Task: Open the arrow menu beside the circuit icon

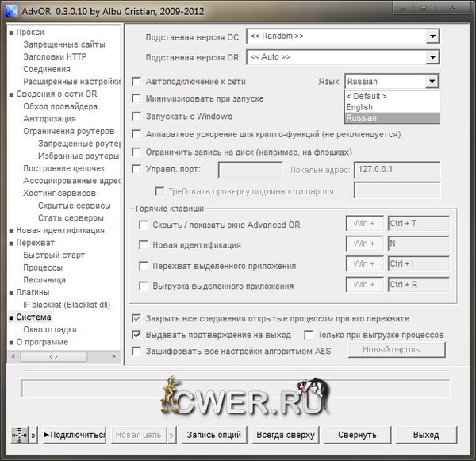Action: pos(33,435)
